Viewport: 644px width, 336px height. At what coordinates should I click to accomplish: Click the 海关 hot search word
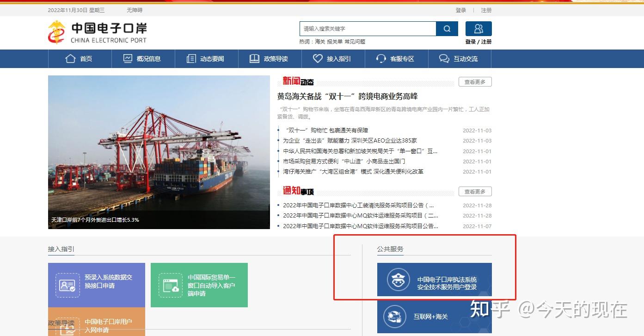tap(320, 42)
